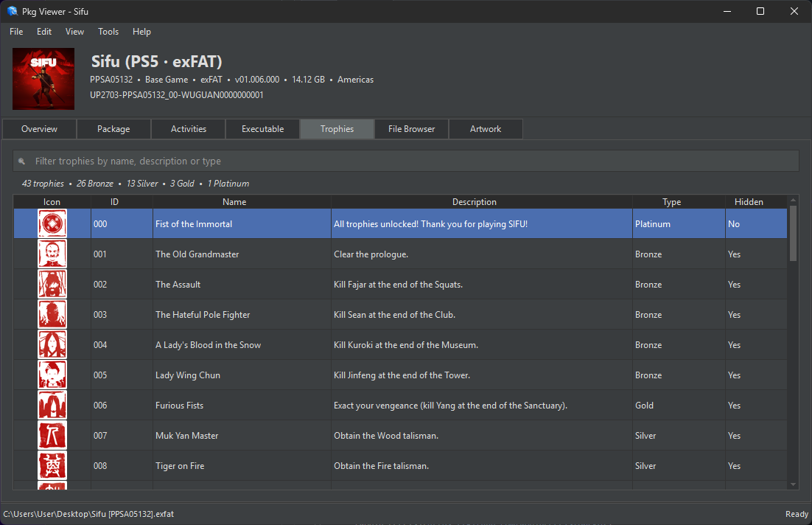This screenshot has width=812, height=525.
Task: Switch to the Package tab
Action: tap(113, 129)
